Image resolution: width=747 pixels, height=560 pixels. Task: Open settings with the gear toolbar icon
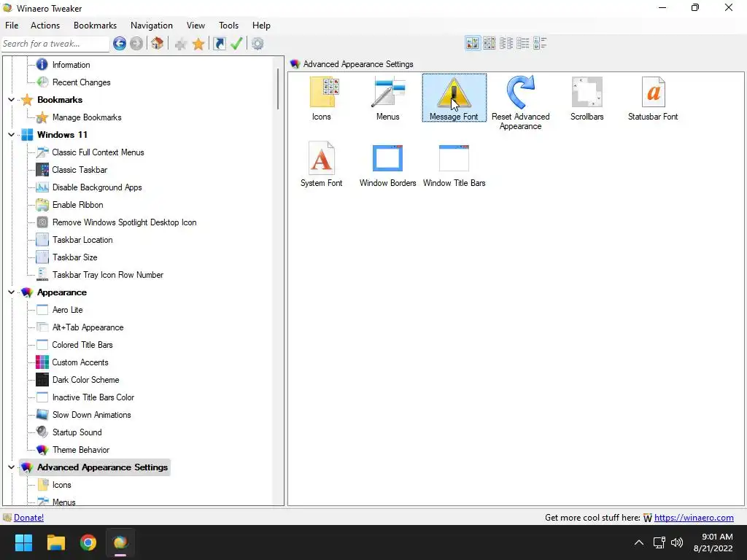click(x=258, y=44)
